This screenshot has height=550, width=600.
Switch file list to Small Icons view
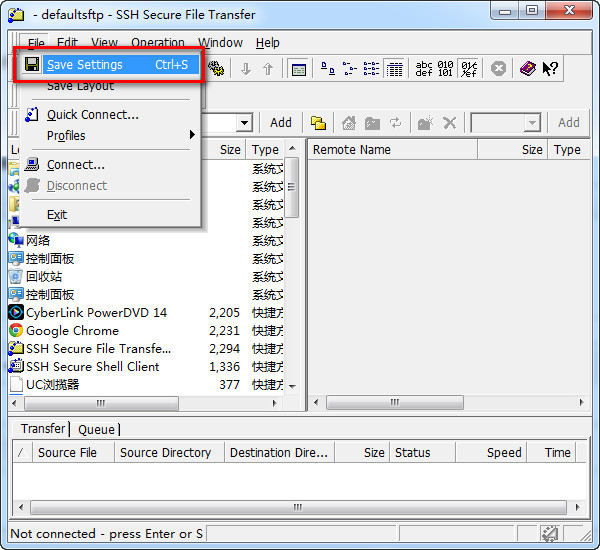click(349, 69)
